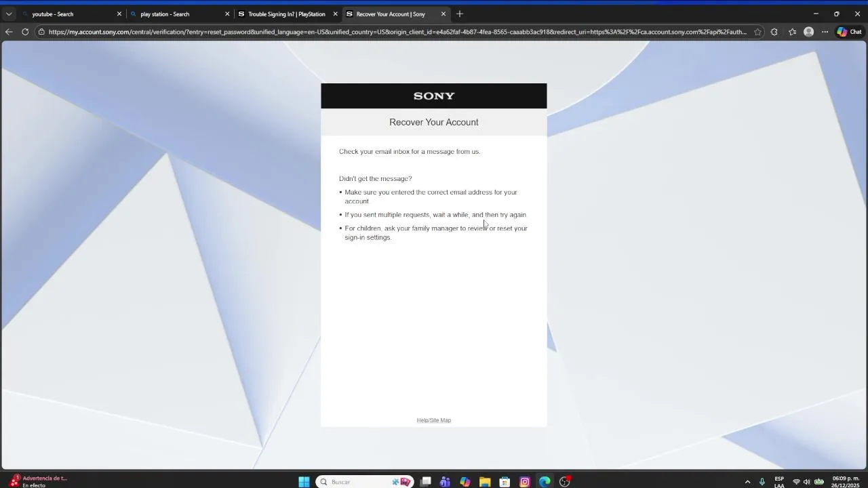Open OBS Studio from the taskbar
This screenshot has height=488, width=868.
(x=565, y=482)
